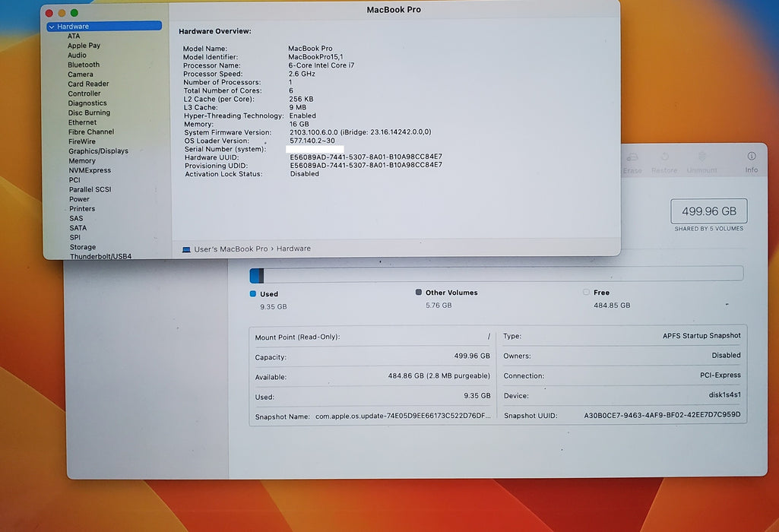This screenshot has height=532, width=779.
Task: Click the Owners Disabled value
Action: [x=726, y=355]
